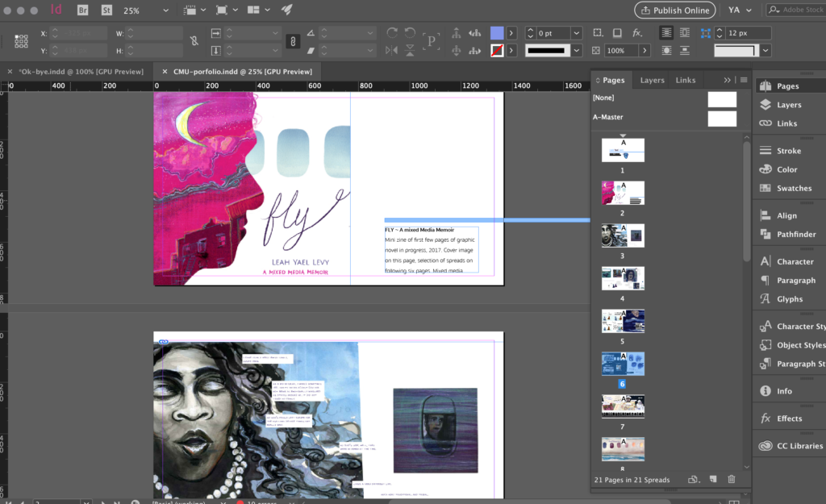
Task: Click the Adobe Stock search field
Action: click(795, 10)
